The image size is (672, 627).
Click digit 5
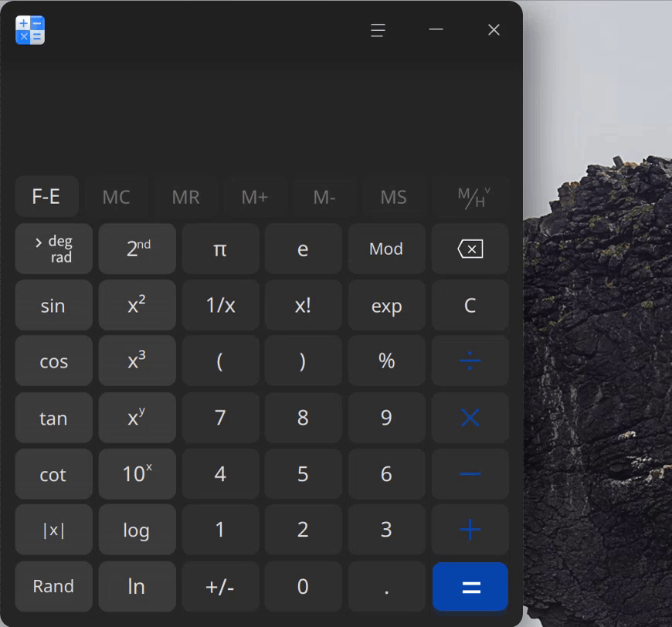point(303,473)
